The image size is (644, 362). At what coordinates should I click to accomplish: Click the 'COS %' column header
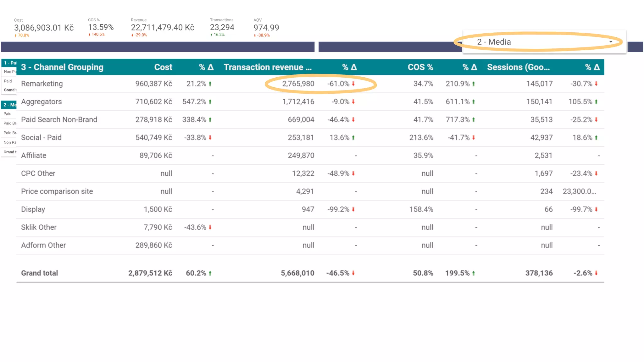click(x=420, y=67)
